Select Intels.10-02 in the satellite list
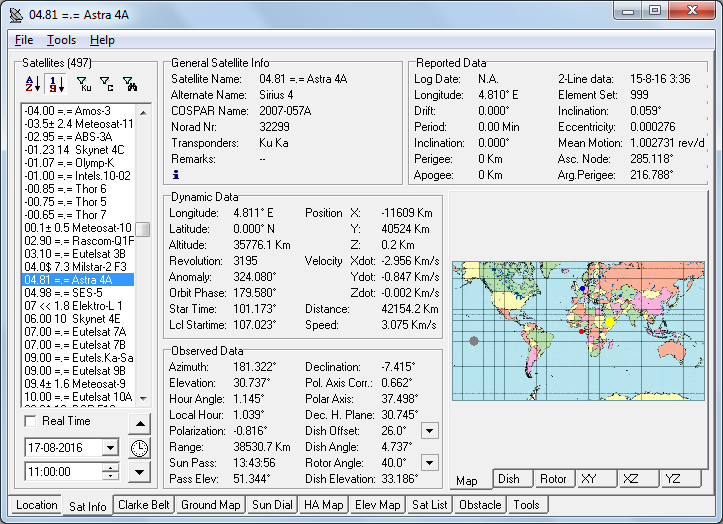Image resolution: width=723 pixels, height=524 pixels. click(78, 176)
